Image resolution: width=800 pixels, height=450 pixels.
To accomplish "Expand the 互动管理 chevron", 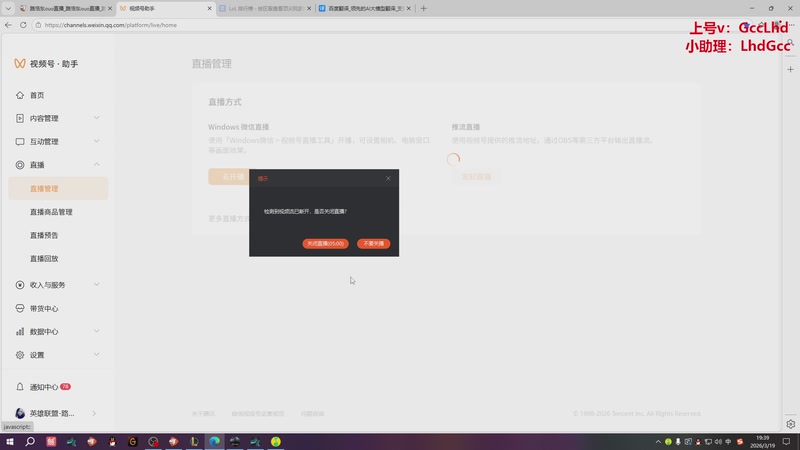I will 96,141.
